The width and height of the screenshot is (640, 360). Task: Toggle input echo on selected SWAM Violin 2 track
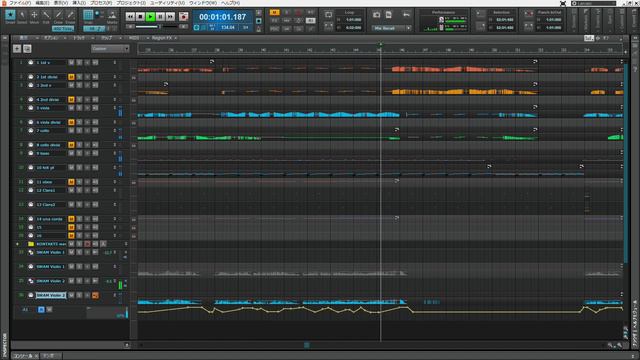pyautogui.click(x=95, y=295)
